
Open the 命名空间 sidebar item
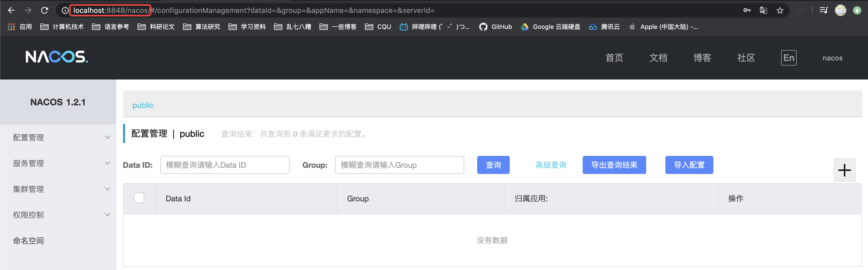[x=28, y=240]
